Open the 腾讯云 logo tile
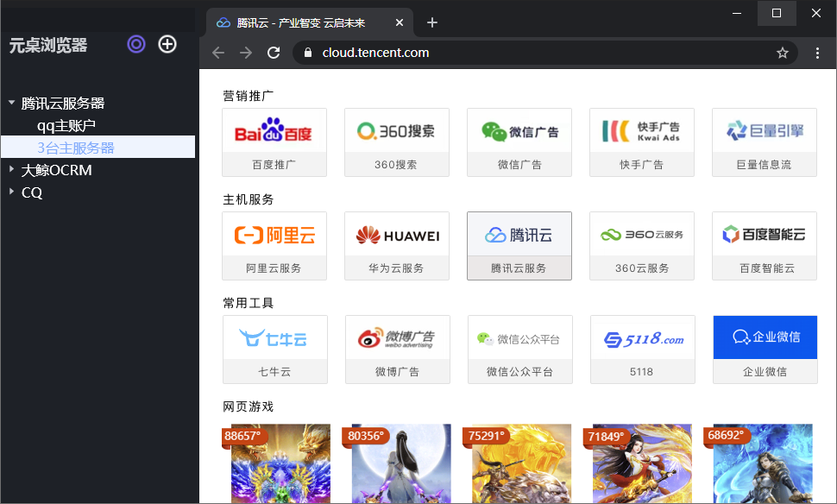 point(519,234)
